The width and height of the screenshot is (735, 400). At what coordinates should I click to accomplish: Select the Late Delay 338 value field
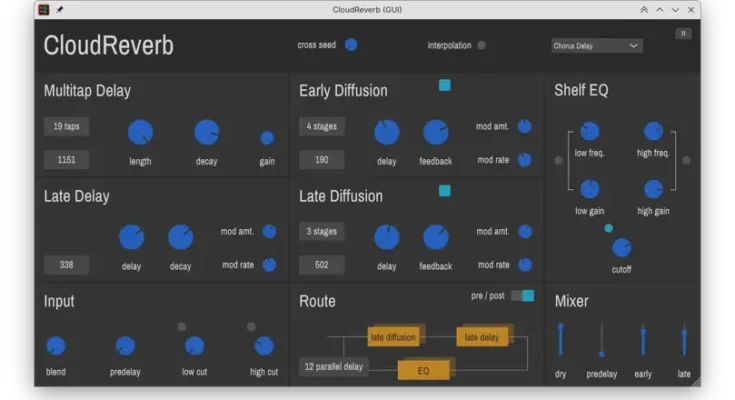click(66, 264)
